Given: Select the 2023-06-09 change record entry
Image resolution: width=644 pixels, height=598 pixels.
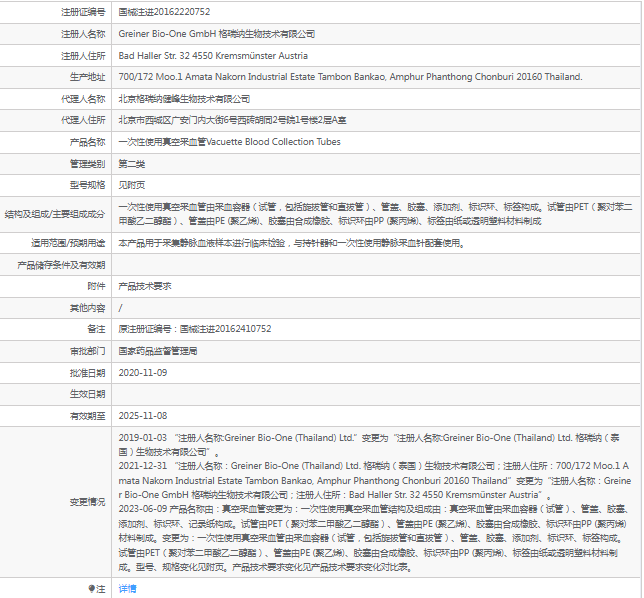Looking at the screenshot, I should (x=373, y=538).
